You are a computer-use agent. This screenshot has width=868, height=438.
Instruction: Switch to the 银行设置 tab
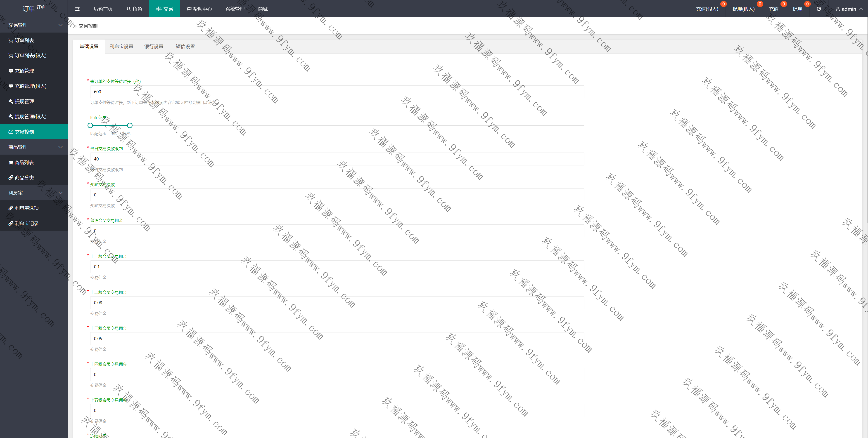(154, 47)
